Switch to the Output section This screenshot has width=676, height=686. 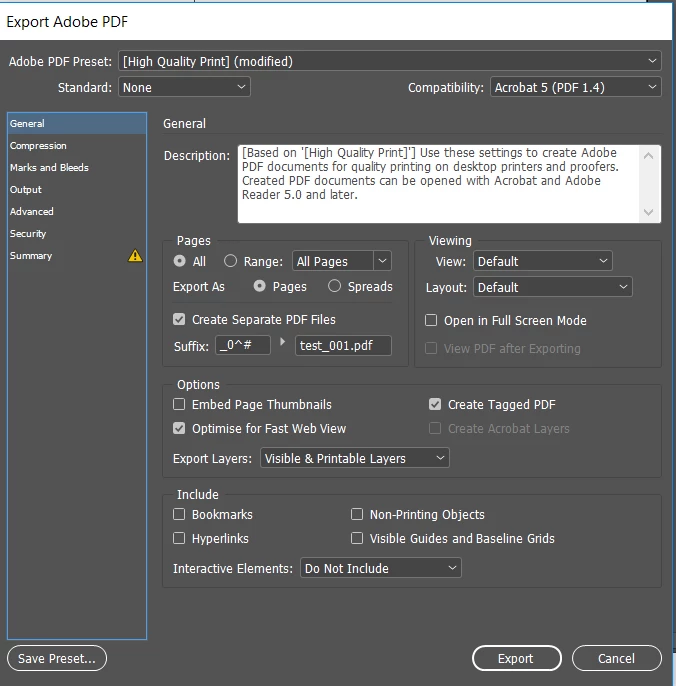(77, 189)
